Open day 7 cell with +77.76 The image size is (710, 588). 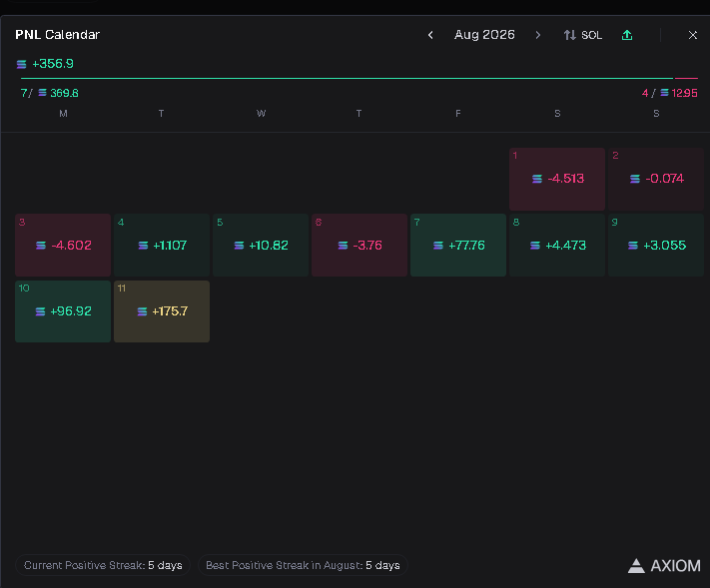pos(458,245)
